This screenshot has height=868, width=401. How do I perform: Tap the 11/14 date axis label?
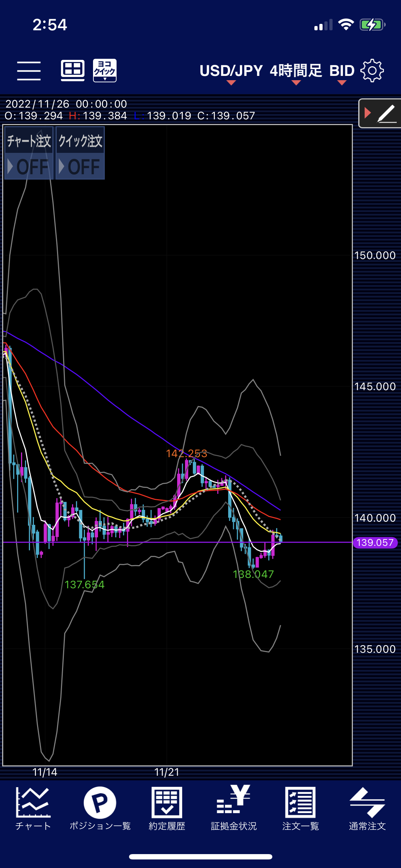point(45,773)
